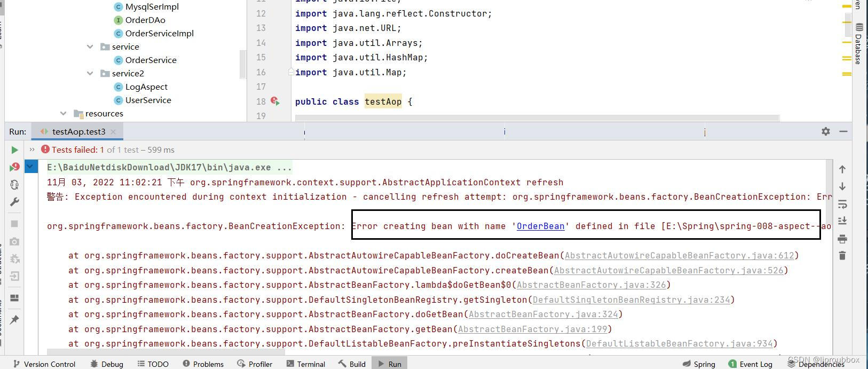Open the Event Log
868x369 pixels.
750,364
